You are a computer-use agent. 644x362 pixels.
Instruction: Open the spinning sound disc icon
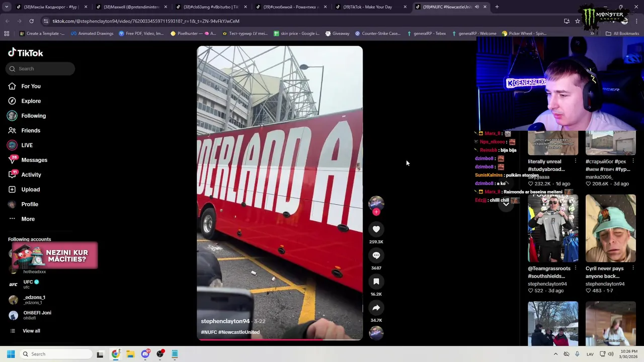[376, 332]
